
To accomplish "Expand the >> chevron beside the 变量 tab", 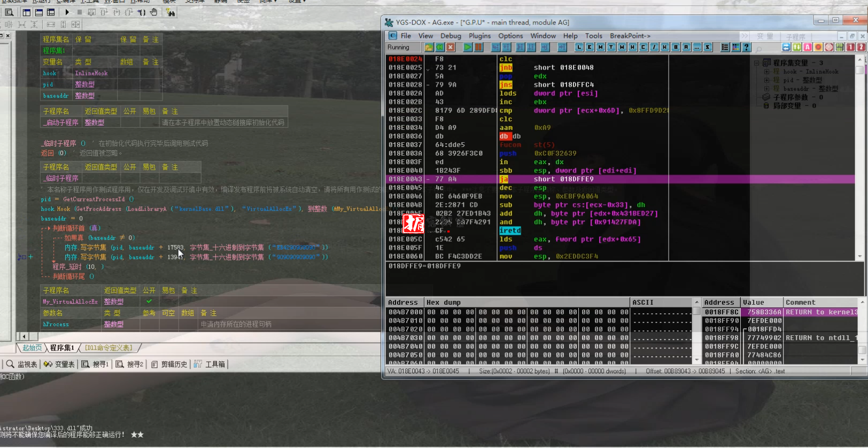I will [x=744, y=36].
